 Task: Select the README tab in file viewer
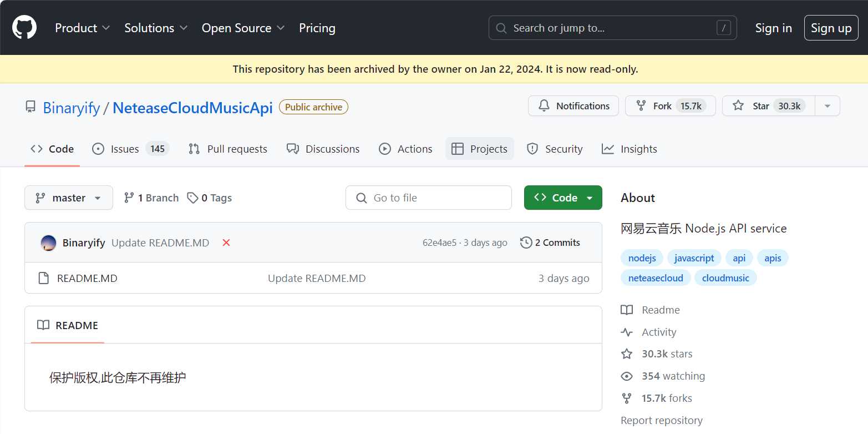click(68, 325)
